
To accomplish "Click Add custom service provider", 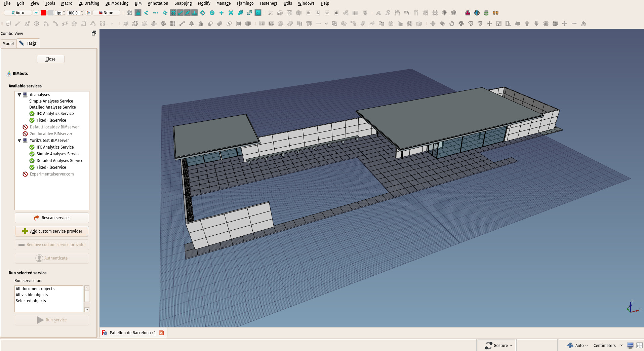I will (52, 231).
